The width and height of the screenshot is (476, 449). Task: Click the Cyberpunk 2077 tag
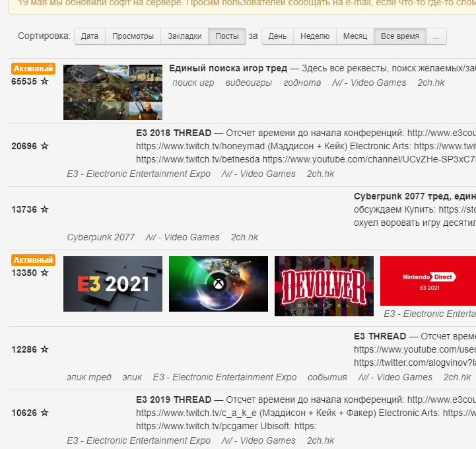tap(101, 238)
